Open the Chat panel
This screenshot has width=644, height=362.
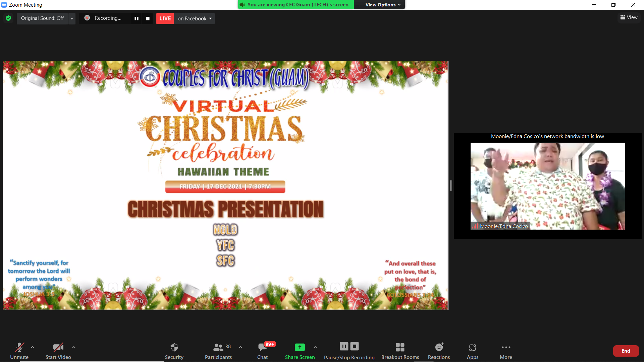[263, 351]
